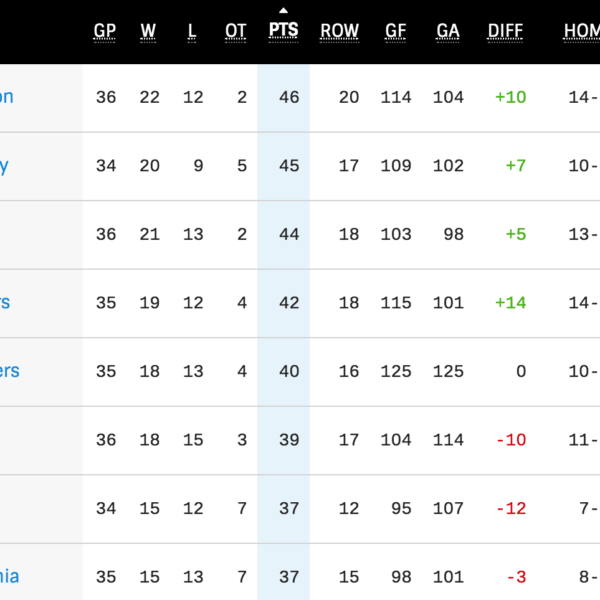Sort table by GP column header
This screenshot has width=600, height=600.
coord(105,31)
